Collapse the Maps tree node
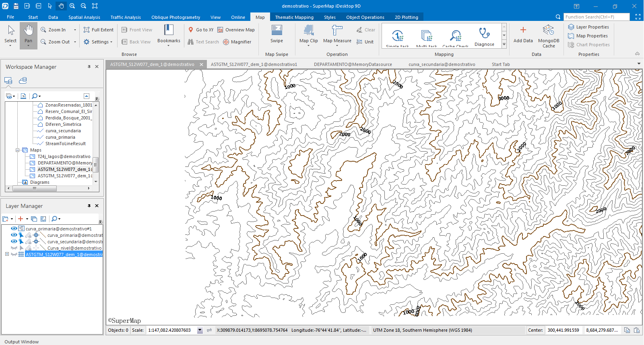Screen dimensions: 644x345 click(18, 150)
